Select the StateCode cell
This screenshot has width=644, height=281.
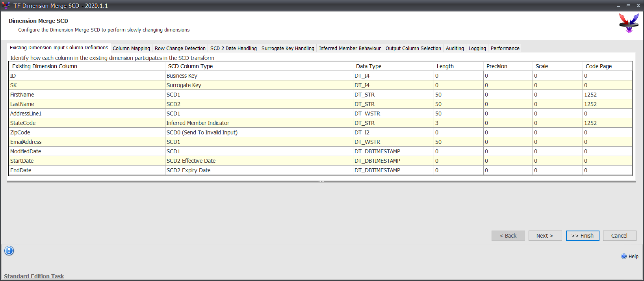tap(87, 123)
